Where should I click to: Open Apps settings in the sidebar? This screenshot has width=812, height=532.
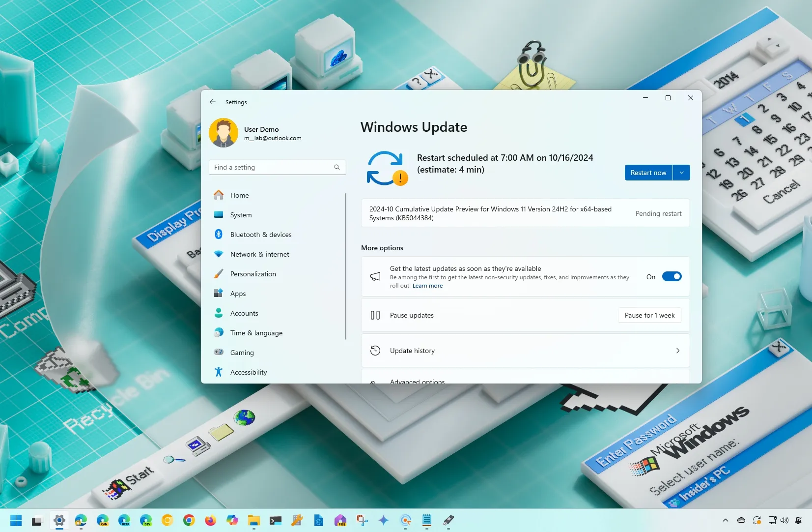click(277, 294)
